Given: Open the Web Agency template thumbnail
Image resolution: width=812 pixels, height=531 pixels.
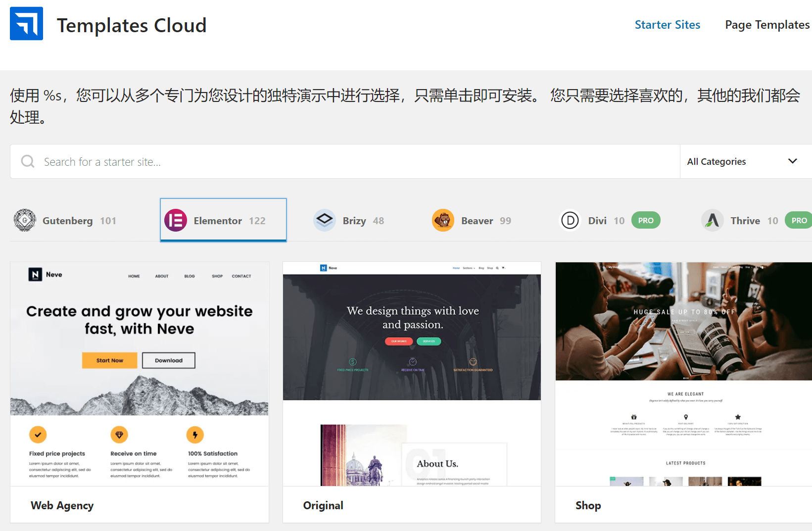Looking at the screenshot, I should (140, 374).
